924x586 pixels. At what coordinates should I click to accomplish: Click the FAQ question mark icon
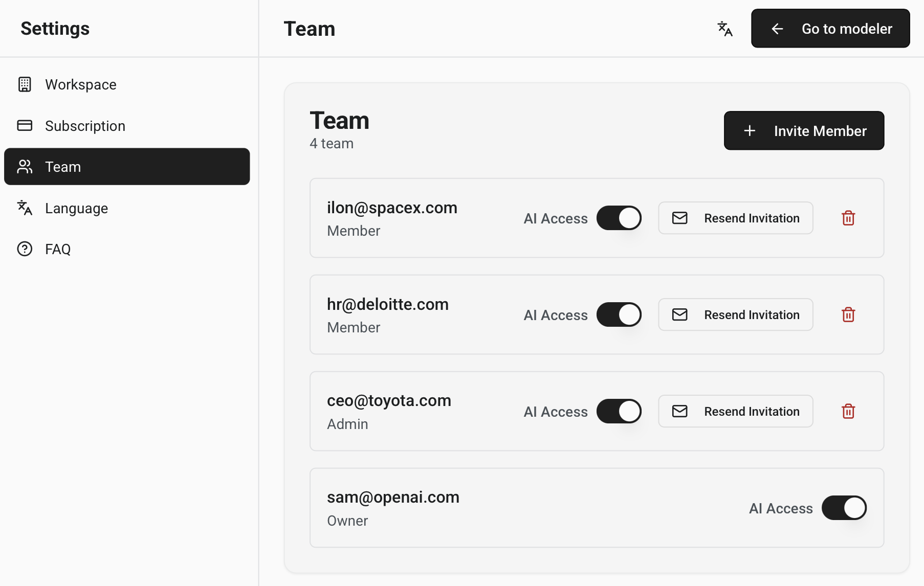tap(25, 249)
